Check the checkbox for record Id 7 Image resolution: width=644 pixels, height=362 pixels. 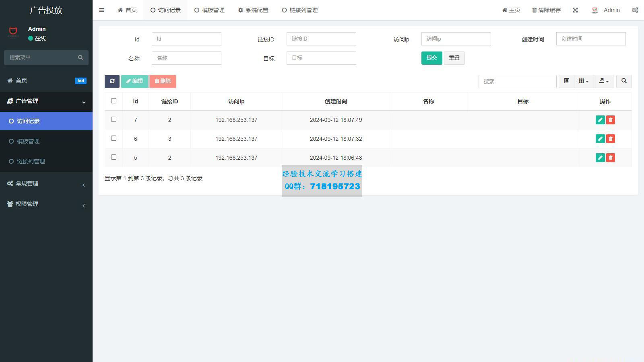click(x=114, y=119)
